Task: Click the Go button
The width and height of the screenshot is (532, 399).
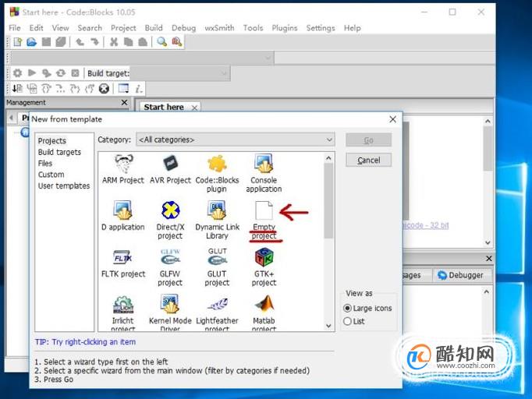Action: pyautogui.click(x=368, y=140)
